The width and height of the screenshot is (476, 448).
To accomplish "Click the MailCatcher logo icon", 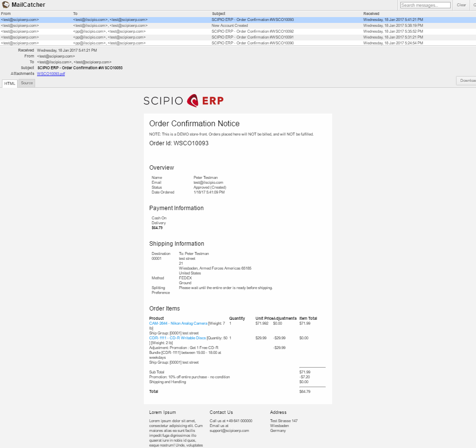I will [5, 4].
